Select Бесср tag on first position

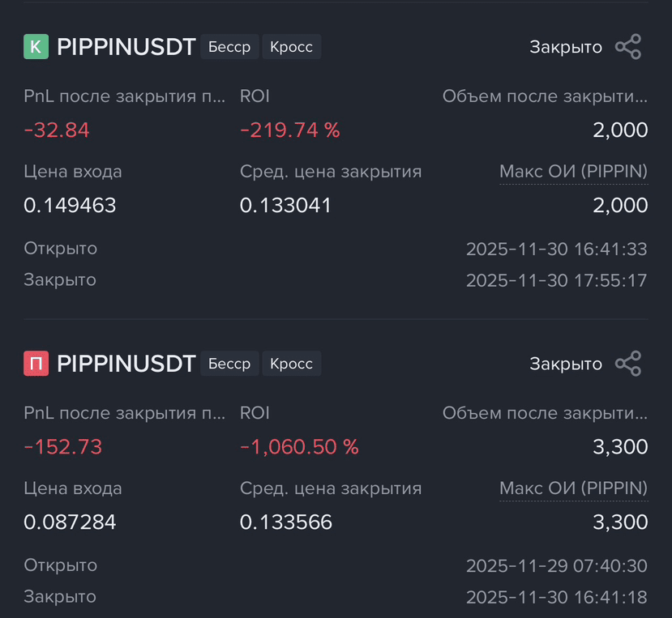(229, 47)
